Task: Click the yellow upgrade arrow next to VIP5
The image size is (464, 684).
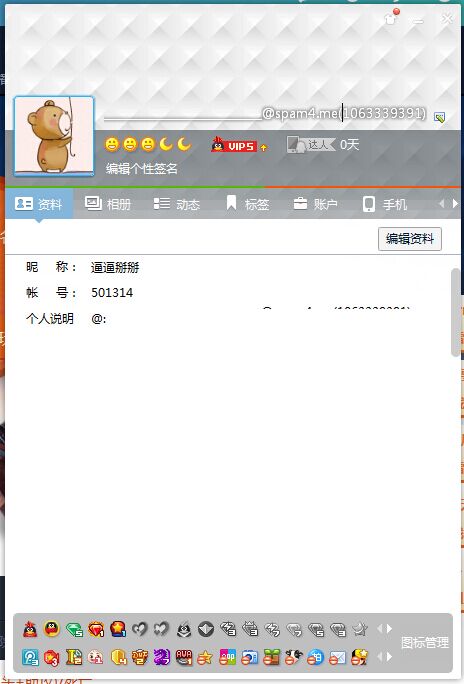Action: [x=263, y=148]
